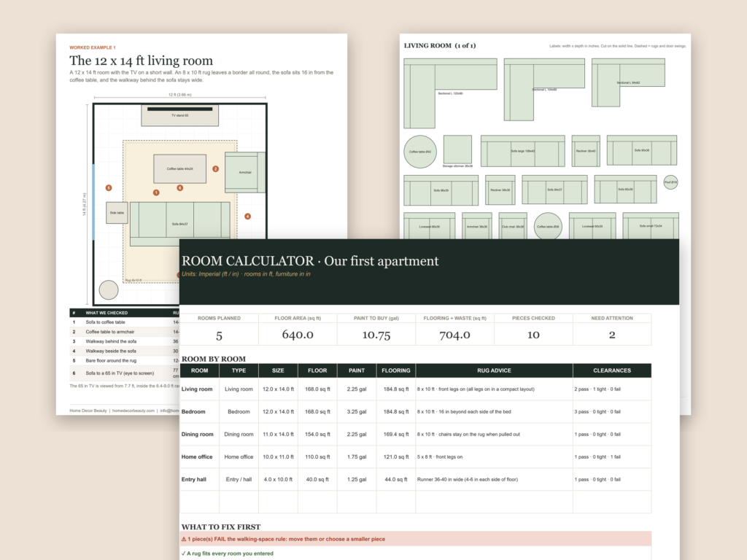Select the Loveseat 60x35 cutout

click(592, 226)
